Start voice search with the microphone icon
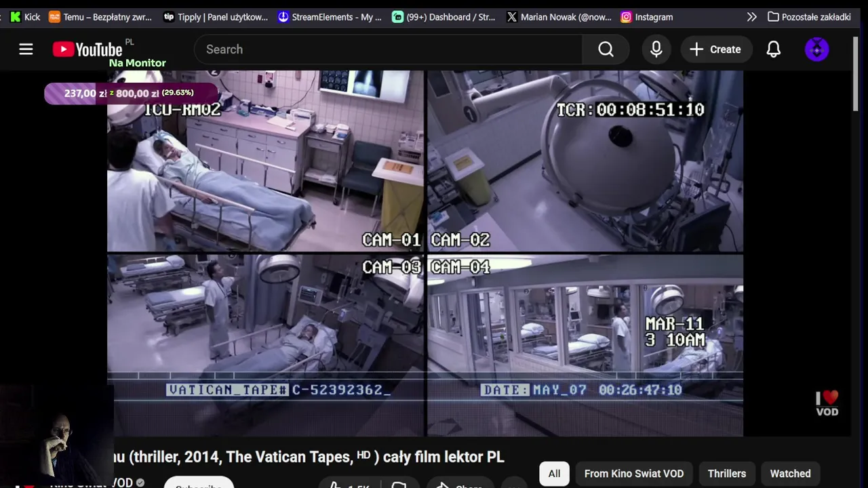The height and width of the screenshot is (488, 868). [656, 49]
